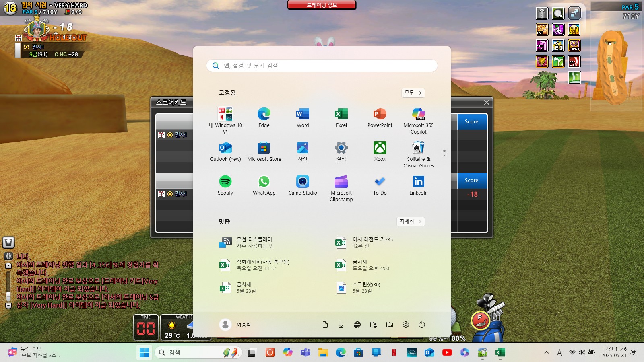Open the To Do pinned app
The height and width of the screenshot is (362, 644).
tap(380, 185)
